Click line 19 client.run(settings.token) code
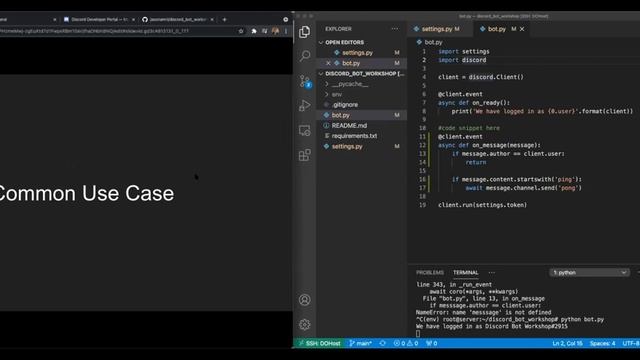640x360 pixels. 482,205
